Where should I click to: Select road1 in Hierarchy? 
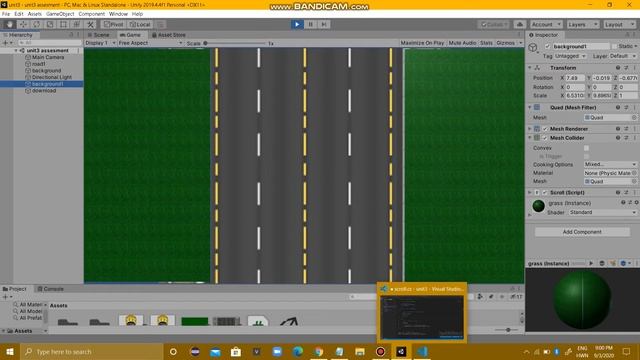(39, 64)
